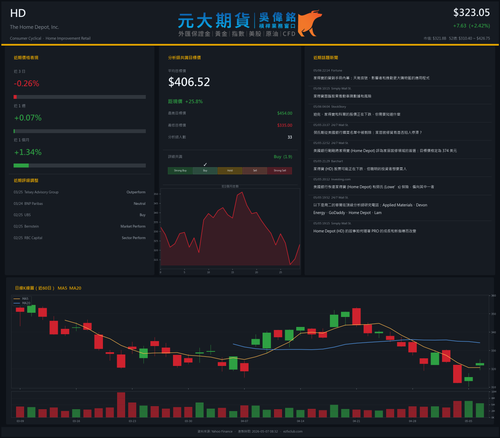
Task: Click the $454.00 highest target price
Action: [285, 113]
